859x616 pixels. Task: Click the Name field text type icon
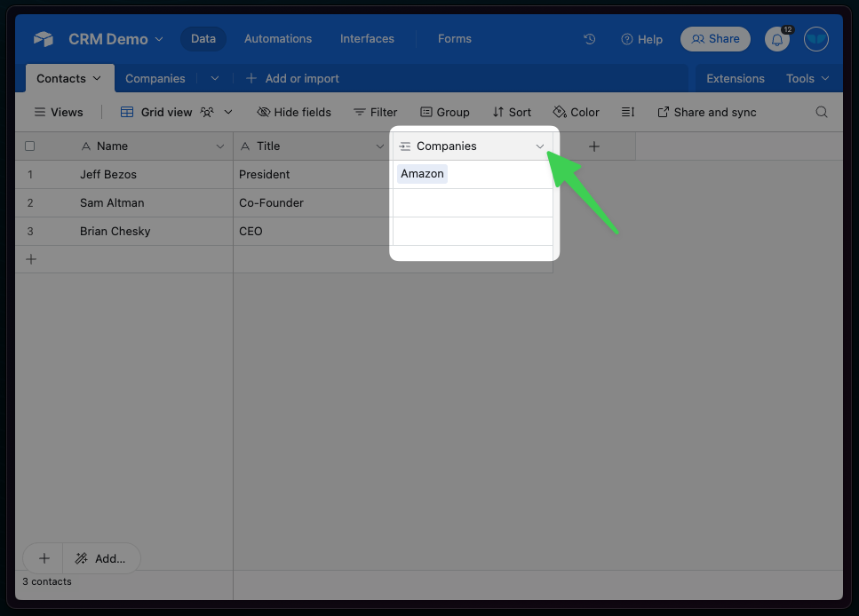(85, 146)
